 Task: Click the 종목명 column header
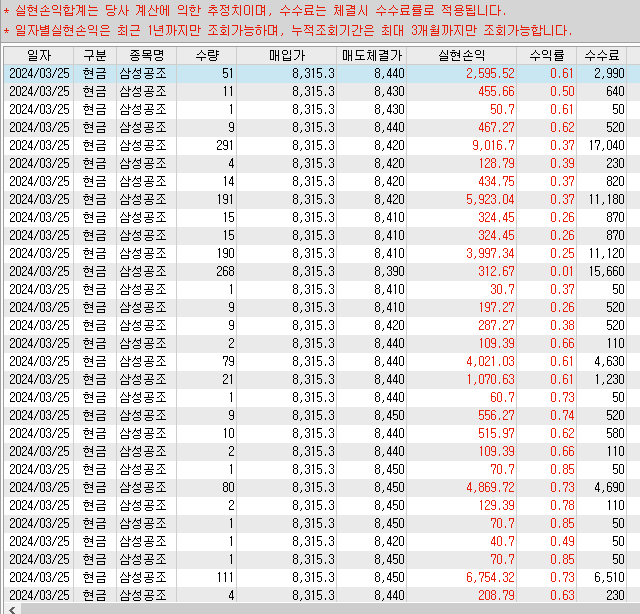(x=147, y=56)
